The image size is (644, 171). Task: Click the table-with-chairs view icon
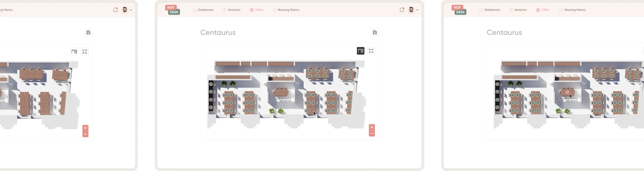click(371, 51)
